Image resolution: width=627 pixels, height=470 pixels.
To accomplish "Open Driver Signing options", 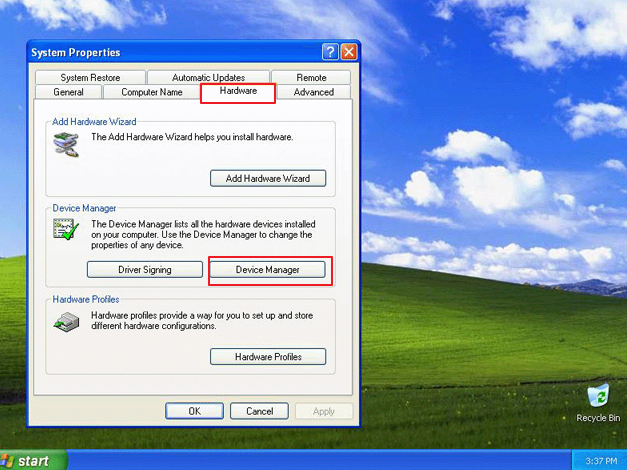I will click(145, 270).
